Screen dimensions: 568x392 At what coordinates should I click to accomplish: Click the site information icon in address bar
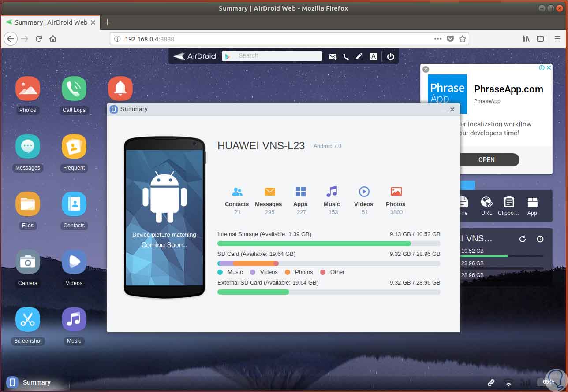click(x=117, y=39)
